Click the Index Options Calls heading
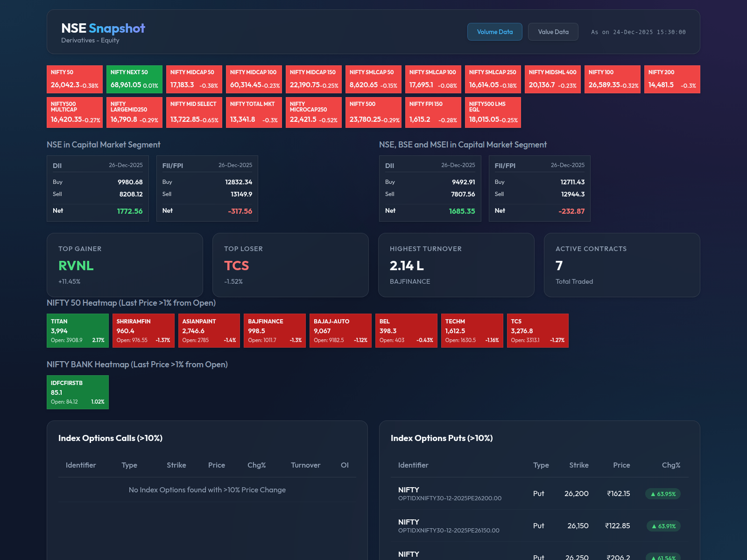This screenshot has height=560, width=747. tap(110, 438)
